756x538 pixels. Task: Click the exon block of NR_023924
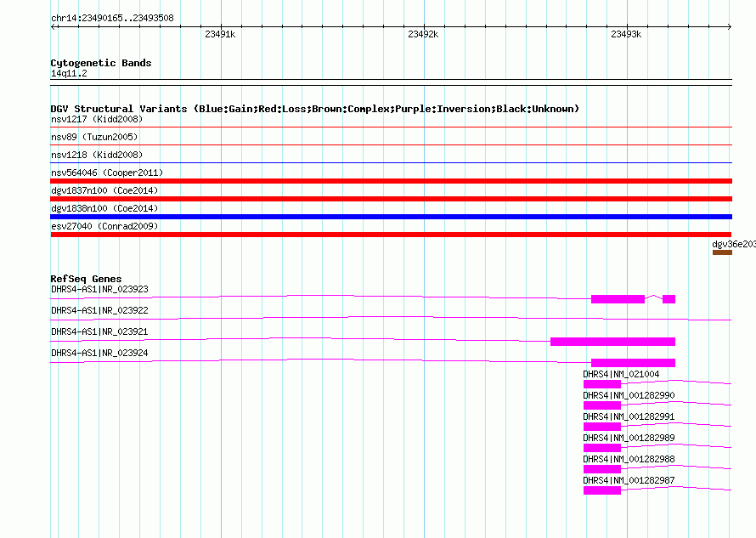click(x=633, y=363)
